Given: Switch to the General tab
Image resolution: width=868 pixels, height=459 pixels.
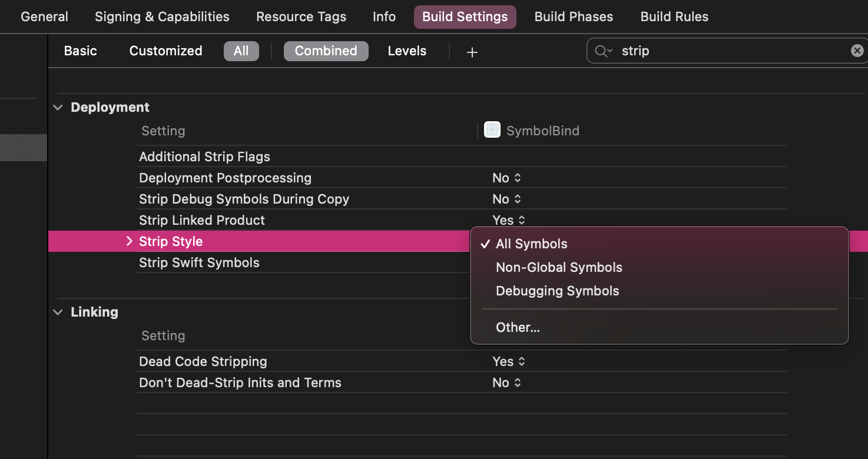Looking at the screenshot, I should tap(45, 16).
